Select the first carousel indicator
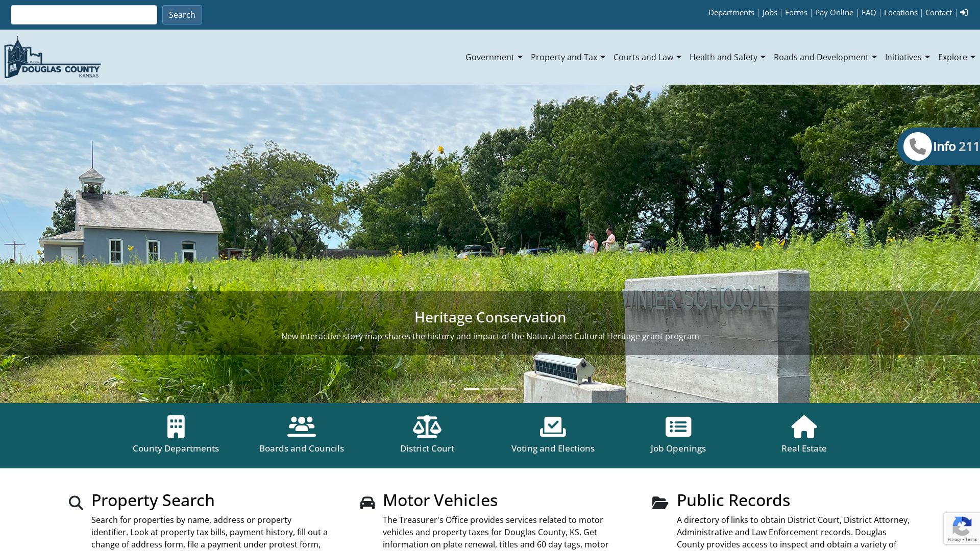Viewport: 980px width, 551px height. [472, 389]
